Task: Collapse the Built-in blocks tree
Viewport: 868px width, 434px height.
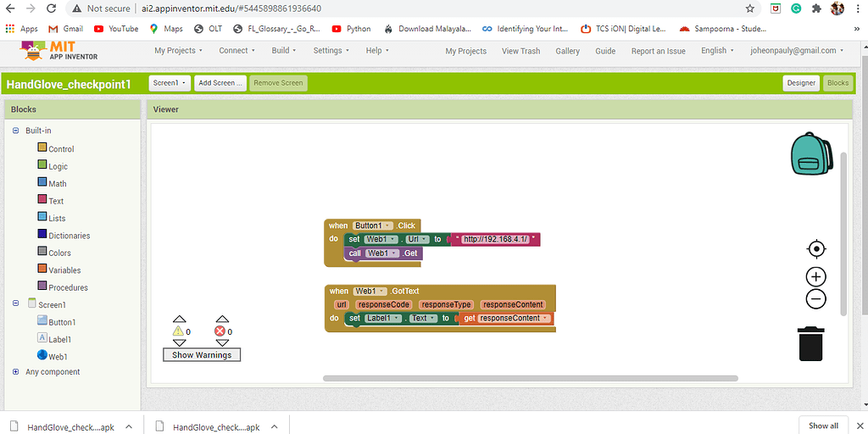Action: (15, 131)
